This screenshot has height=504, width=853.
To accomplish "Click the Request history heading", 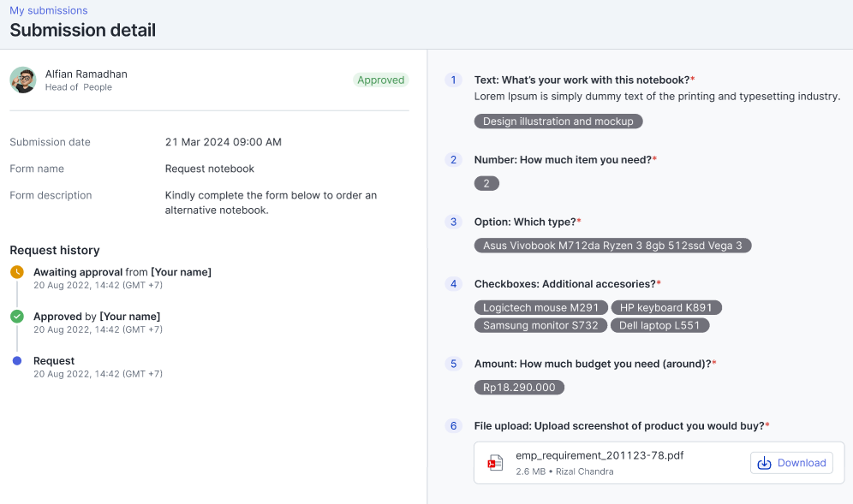I will pos(55,250).
